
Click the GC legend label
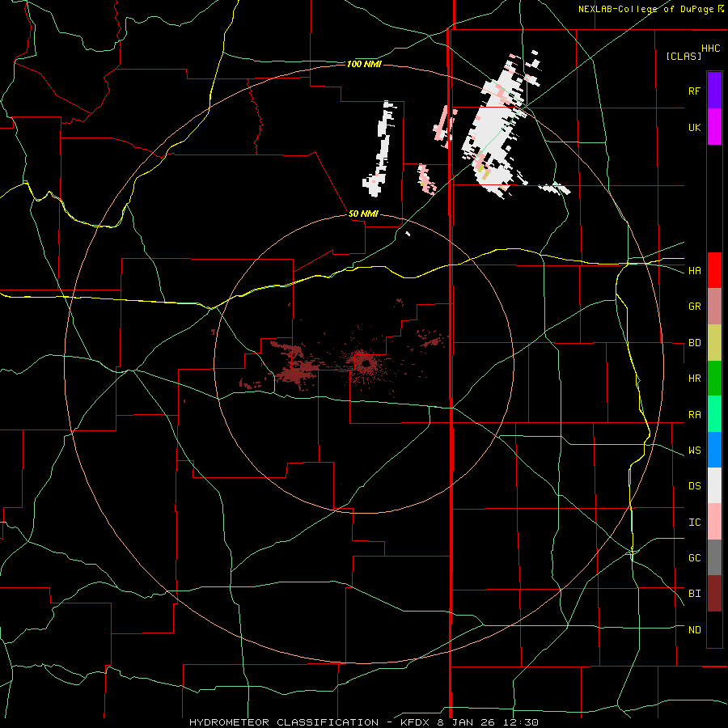tap(694, 558)
